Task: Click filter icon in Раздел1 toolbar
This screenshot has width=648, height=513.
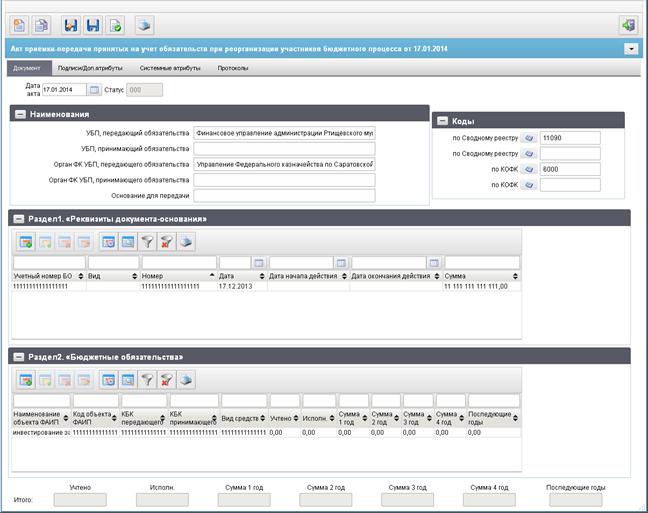Action: pos(148,242)
